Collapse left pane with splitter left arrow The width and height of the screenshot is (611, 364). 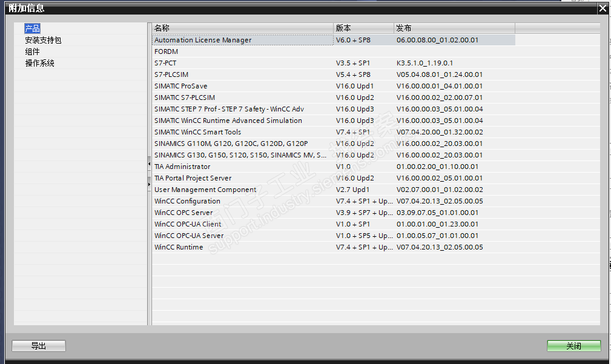[x=149, y=164]
